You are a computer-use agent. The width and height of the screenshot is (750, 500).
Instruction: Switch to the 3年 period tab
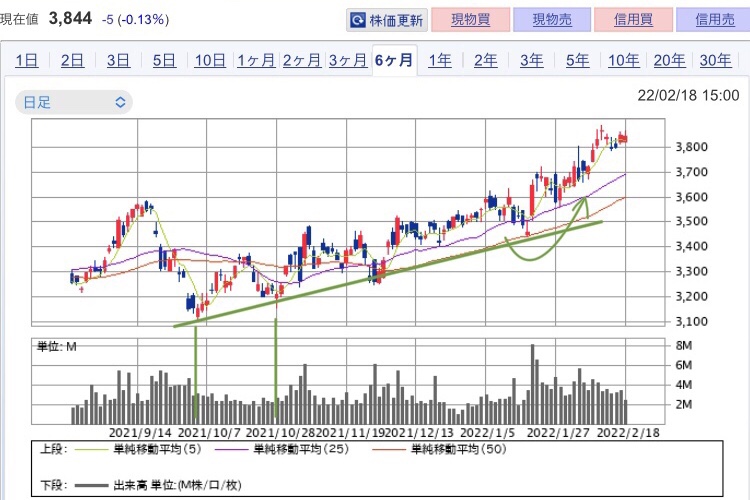(531, 61)
